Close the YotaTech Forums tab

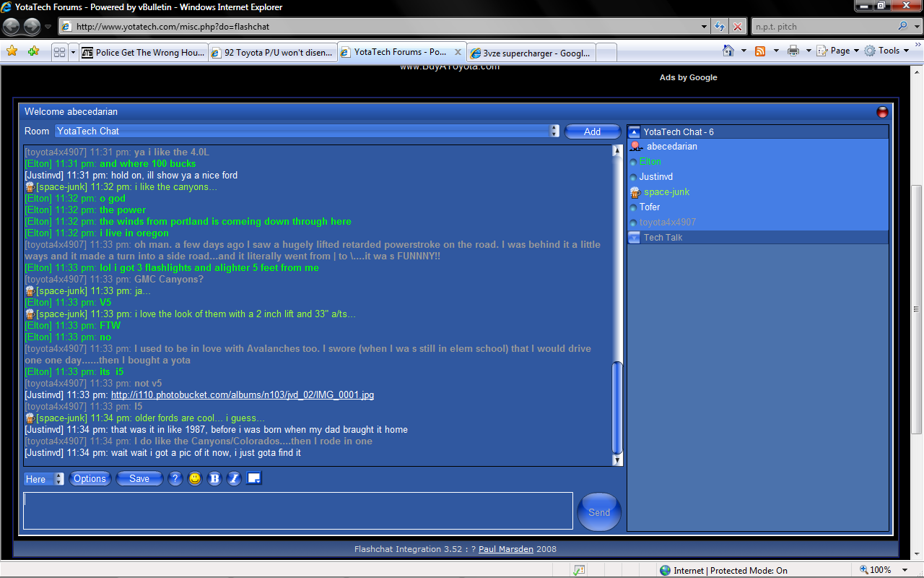(458, 52)
